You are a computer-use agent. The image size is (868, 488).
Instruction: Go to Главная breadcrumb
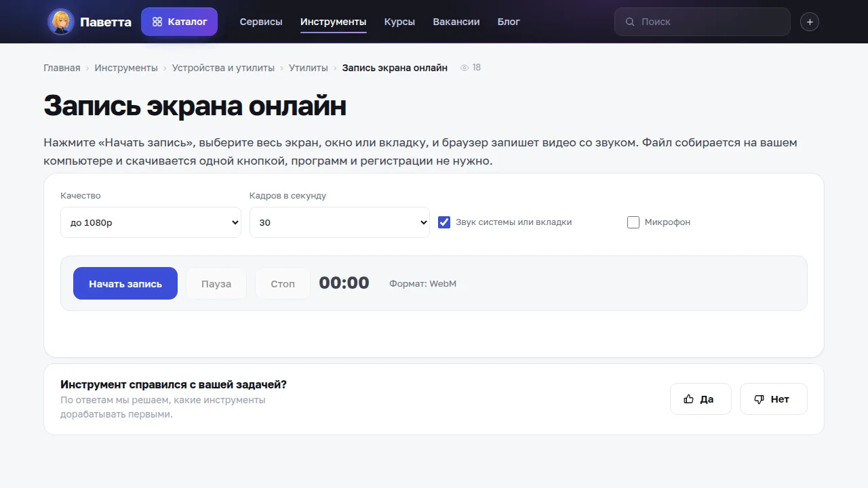click(62, 68)
